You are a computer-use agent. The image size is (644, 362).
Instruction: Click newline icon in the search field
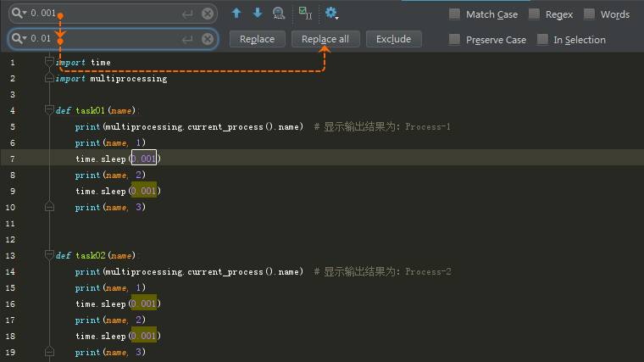click(188, 14)
